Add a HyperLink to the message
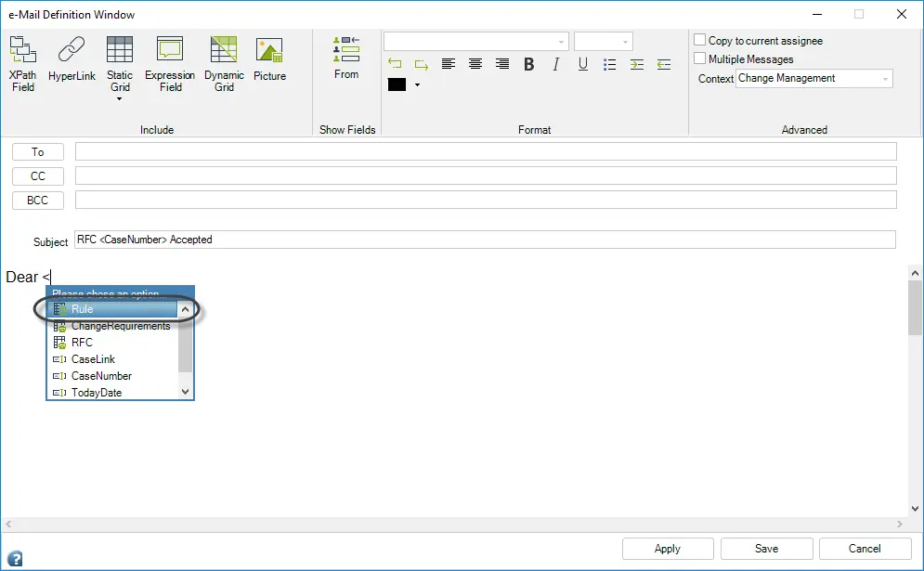This screenshot has width=924, height=571. (x=72, y=58)
